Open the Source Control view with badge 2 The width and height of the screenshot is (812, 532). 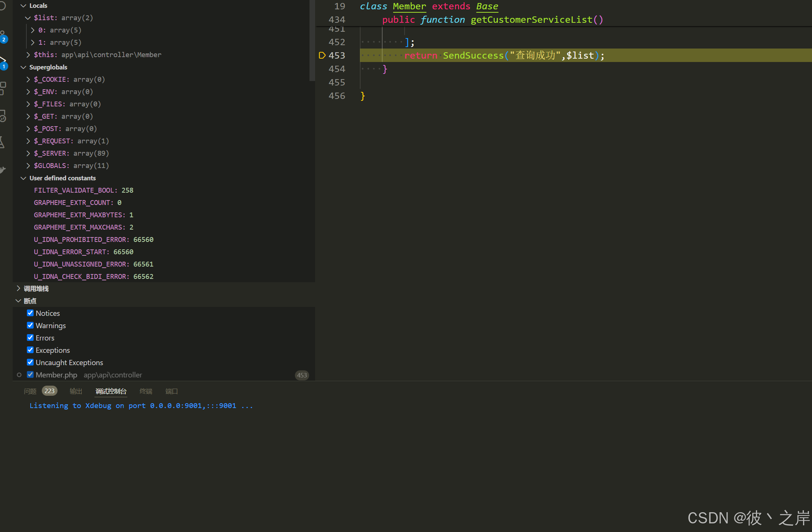pos(3,37)
